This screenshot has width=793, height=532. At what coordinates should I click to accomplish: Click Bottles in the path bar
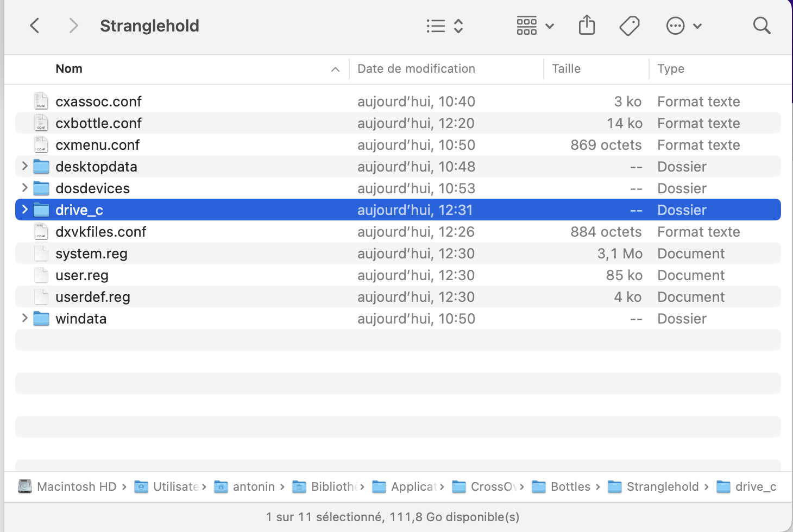pyautogui.click(x=561, y=486)
